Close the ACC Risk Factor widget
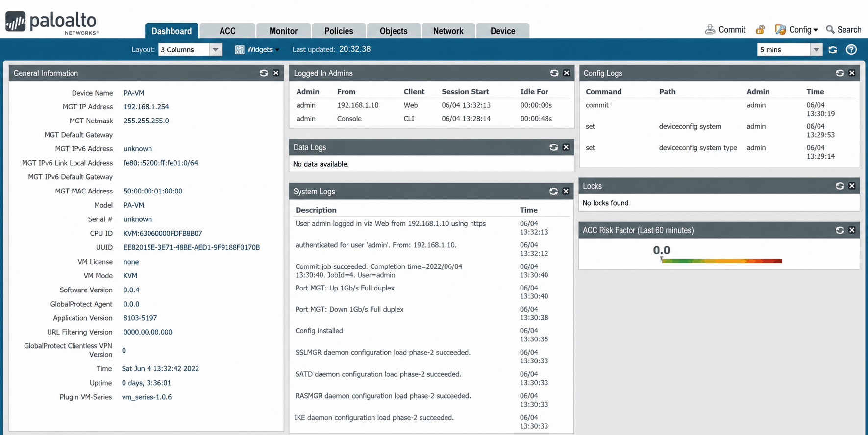868x435 pixels. click(852, 230)
